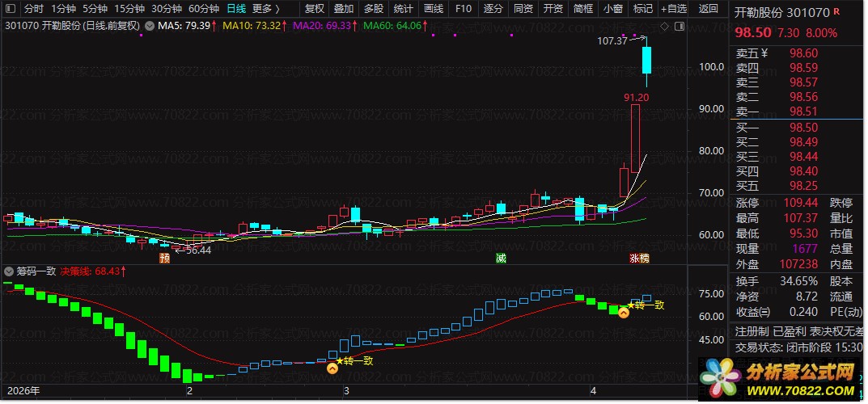
Task: Click the 换手 value 34.65%
Action: point(798,281)
